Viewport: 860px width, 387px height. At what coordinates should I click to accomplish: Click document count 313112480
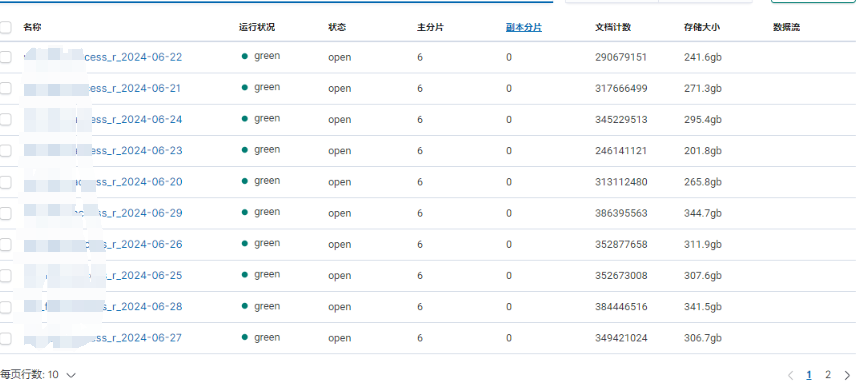click(x=621, y=182)
